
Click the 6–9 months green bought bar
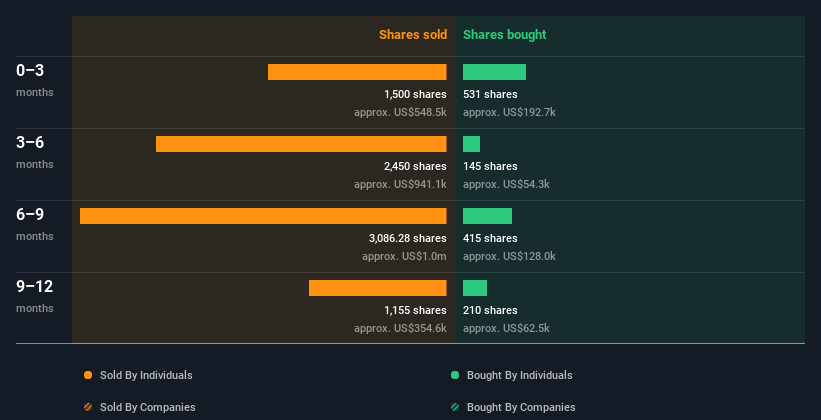(487, 216)
